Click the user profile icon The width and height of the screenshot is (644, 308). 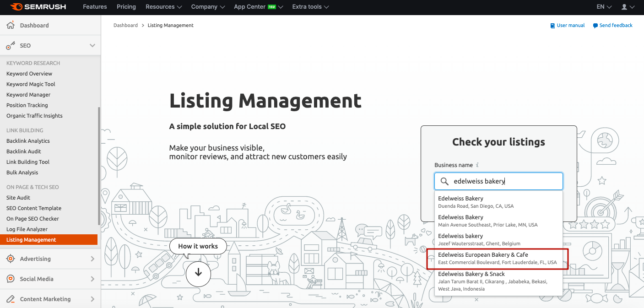tap(624, 7)
